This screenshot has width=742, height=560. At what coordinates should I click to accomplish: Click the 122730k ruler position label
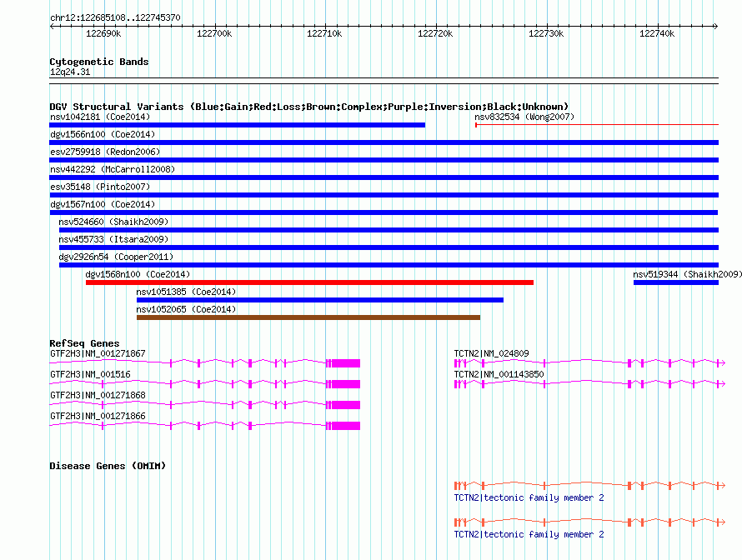[x=546, y=33]
